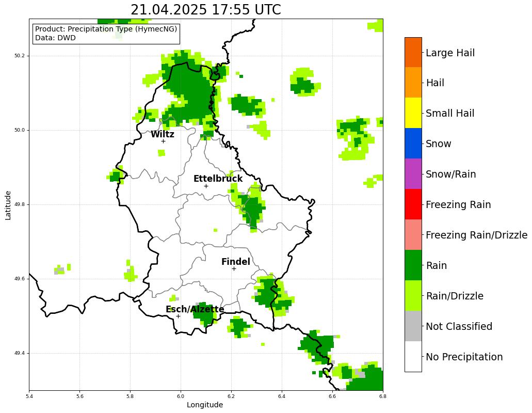
Task: Click the 5.4 longitude tick label
Action: (29, 396)
